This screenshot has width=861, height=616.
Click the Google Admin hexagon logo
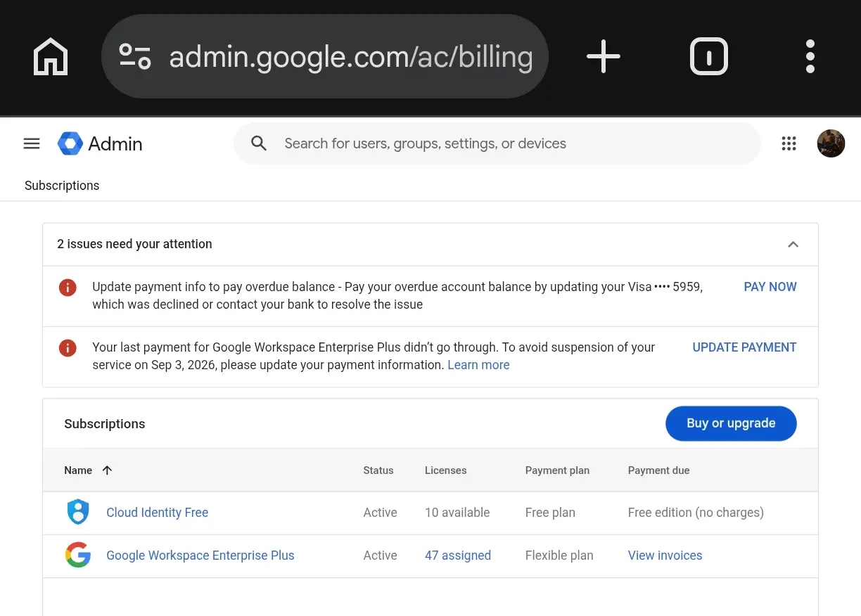point(70,143)
